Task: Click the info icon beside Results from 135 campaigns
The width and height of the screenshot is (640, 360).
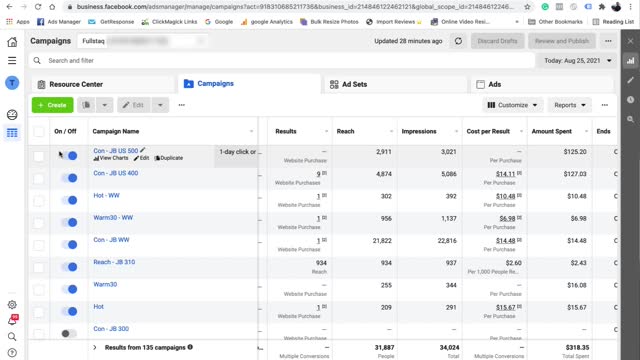Action: 190,347
